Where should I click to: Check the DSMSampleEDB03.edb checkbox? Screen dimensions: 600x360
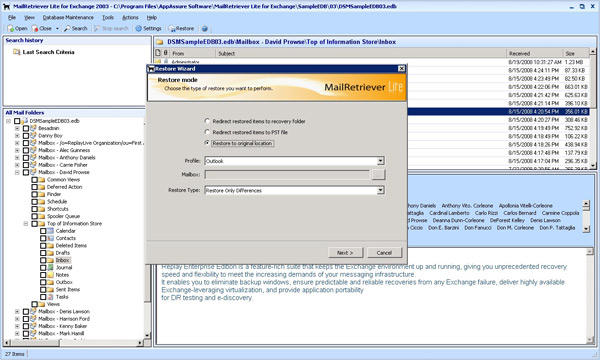(x=17, y=121)
